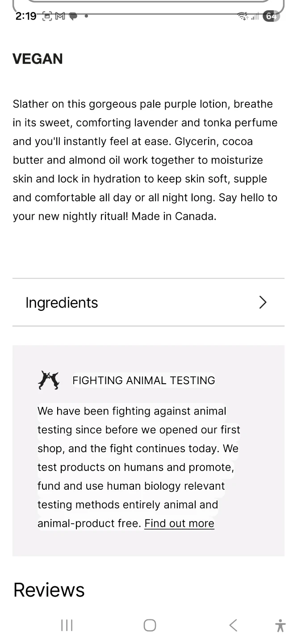Tap the Android back arrow icon
This screenshot has width=297, height=644.
pyautogui.click(x=233, y=625)
